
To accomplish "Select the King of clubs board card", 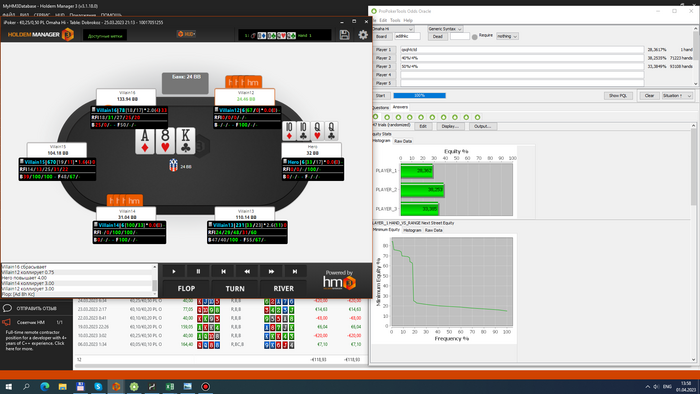I will pos(185,141).
